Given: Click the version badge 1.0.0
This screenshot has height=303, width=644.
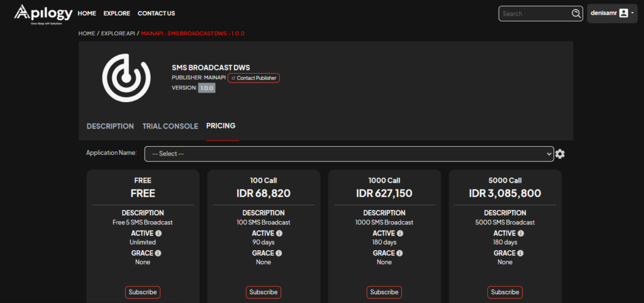Looking at the screenshot, I should [206, 88].
